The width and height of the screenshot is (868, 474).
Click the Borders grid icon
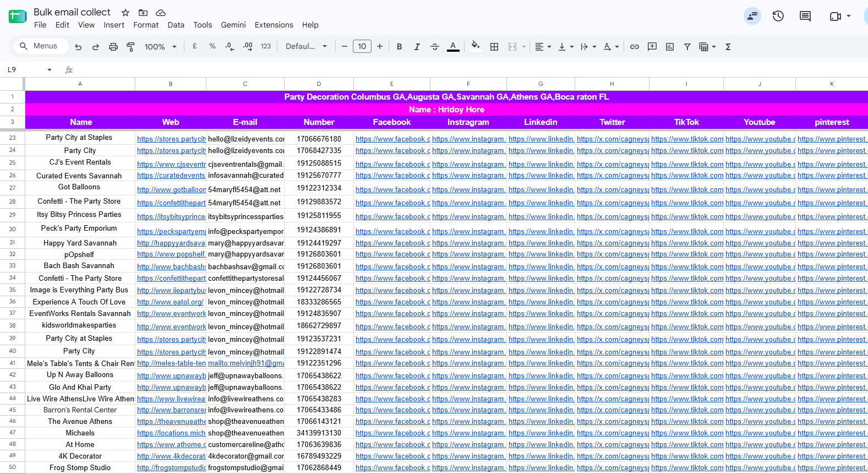coord(494,47)
